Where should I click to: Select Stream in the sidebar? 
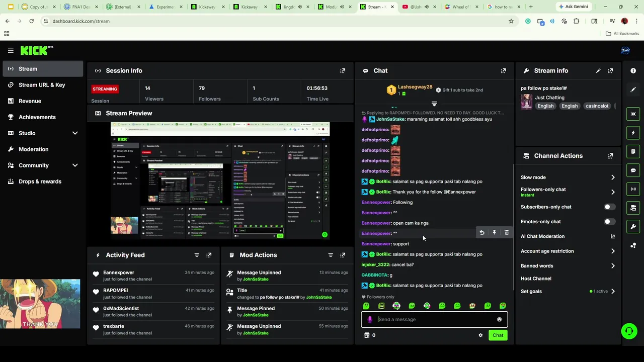pos(43,69)
